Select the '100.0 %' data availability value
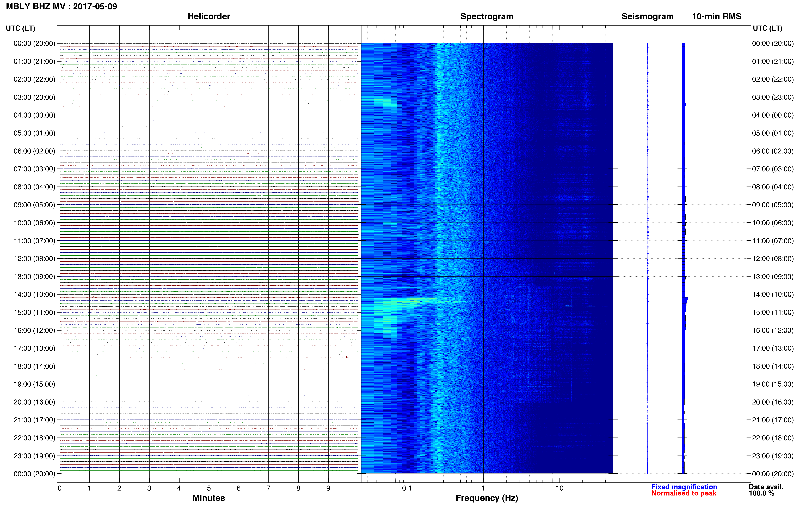 [761, 493]
